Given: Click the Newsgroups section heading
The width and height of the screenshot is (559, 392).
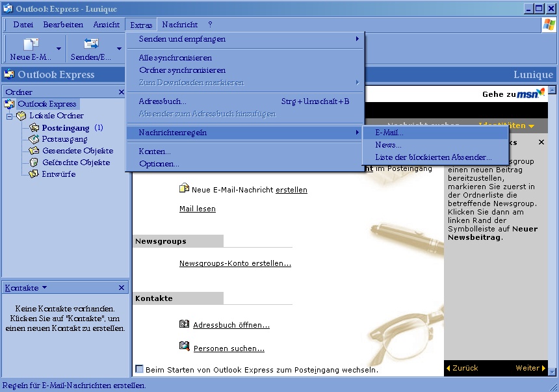Looking at the screenshot, I should coord(161,241).
